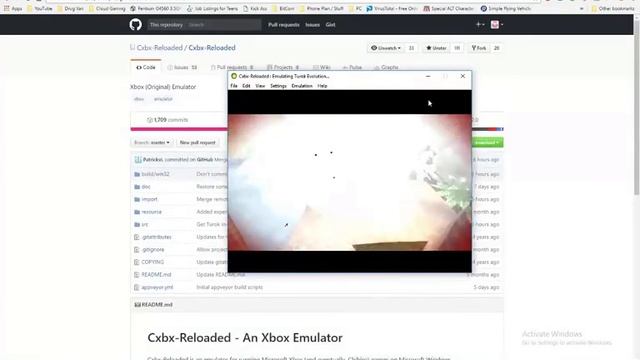Click the folder icon beside build/win32
640x360 pixels.
137,174
